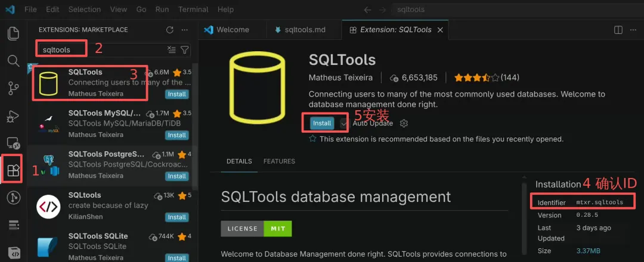Click the 0.28.5 version value
Viewport: 644px width, 262px height.
[x=587, y=215]
